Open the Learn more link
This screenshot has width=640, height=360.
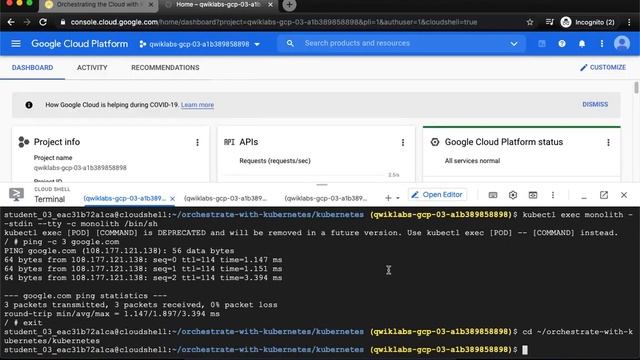(x=197, y=105)
